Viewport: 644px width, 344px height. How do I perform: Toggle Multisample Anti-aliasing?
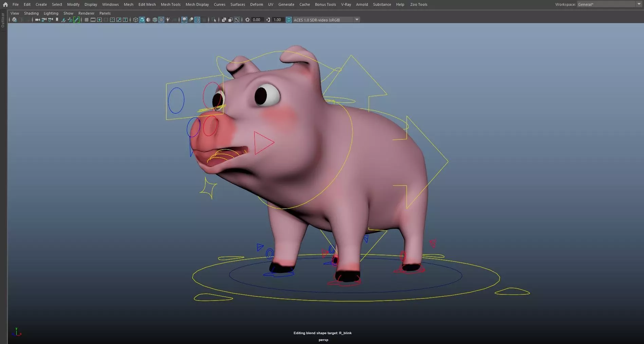click(x=197, y=20)
